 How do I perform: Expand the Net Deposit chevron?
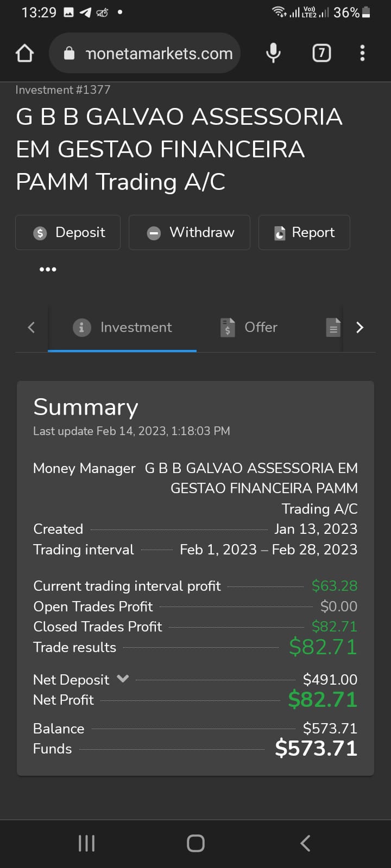click(x=123, y=679)
